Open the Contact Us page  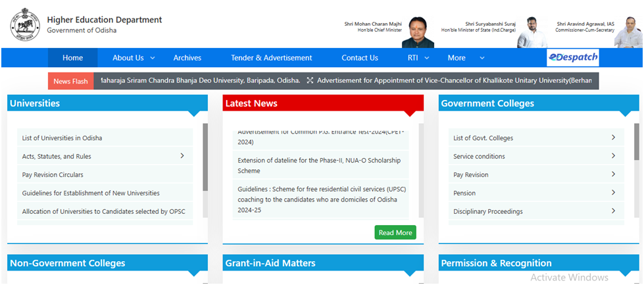[x=360, y=58]
